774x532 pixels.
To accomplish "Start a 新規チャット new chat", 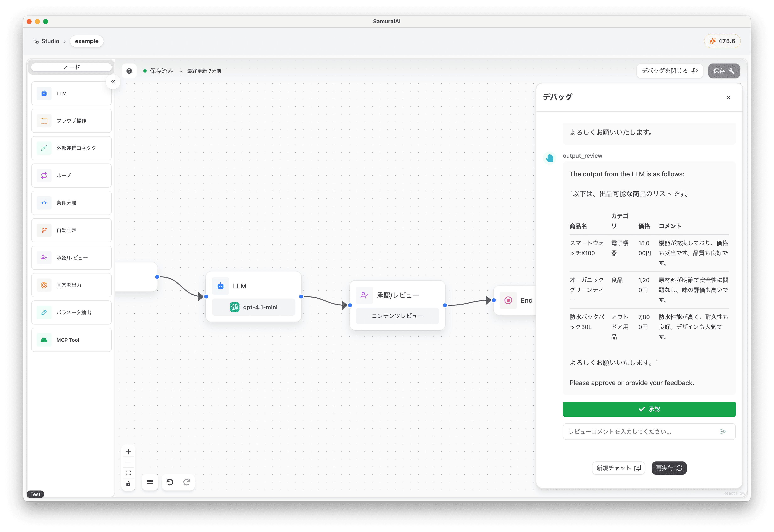I will (x=618, y=468).
